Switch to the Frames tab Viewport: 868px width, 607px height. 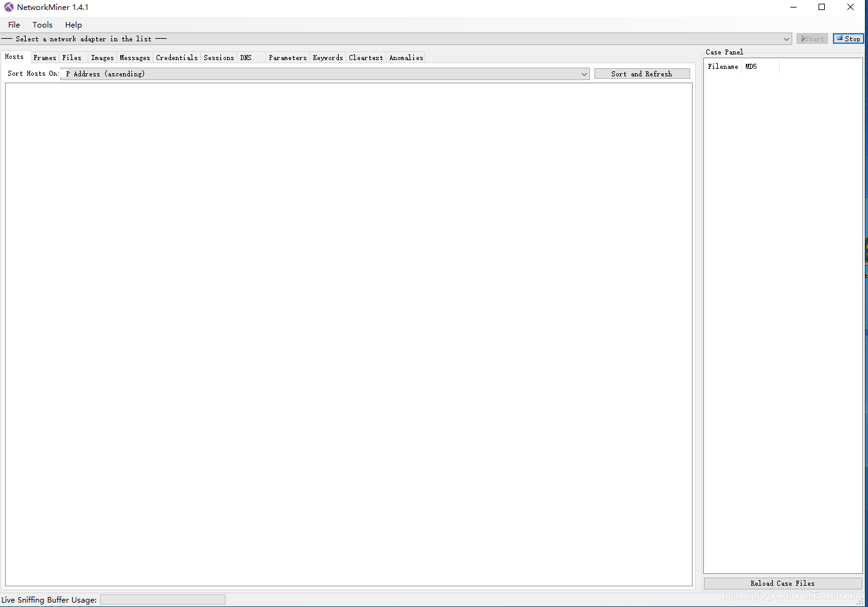(45, 58)
